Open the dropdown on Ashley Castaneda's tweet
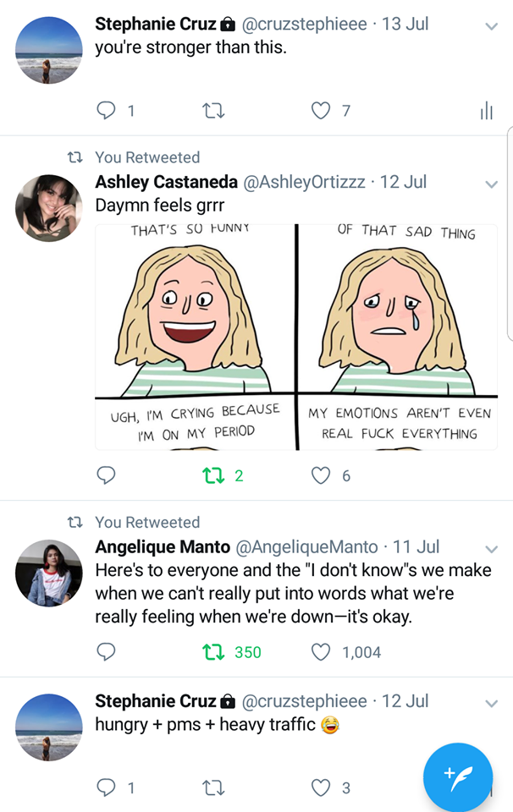 coord(491,184)
